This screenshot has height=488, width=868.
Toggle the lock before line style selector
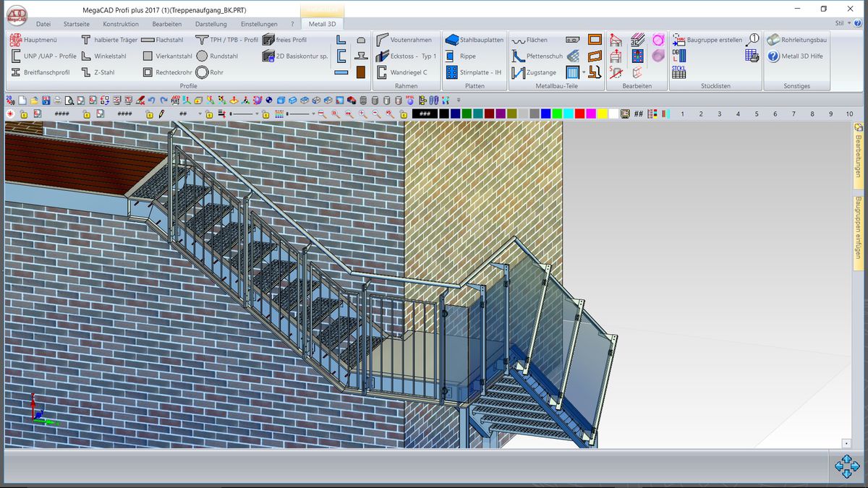pyautogui.click(x=209, y=114)
